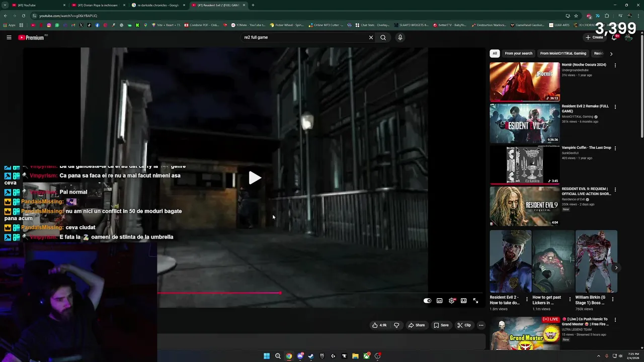The width and height of the screenshot is (644, 362).
Task: Open YouTube guide hamburger menu
Action: point(9,37)
